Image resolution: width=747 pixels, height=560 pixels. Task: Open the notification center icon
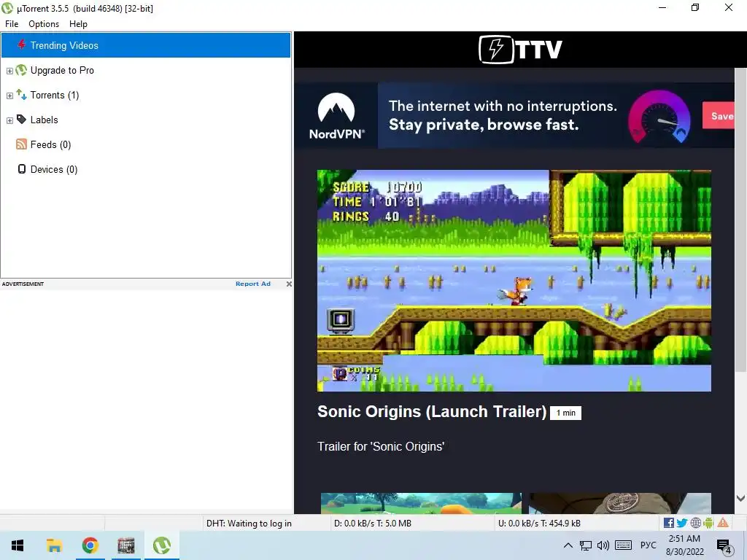point(724,547)
